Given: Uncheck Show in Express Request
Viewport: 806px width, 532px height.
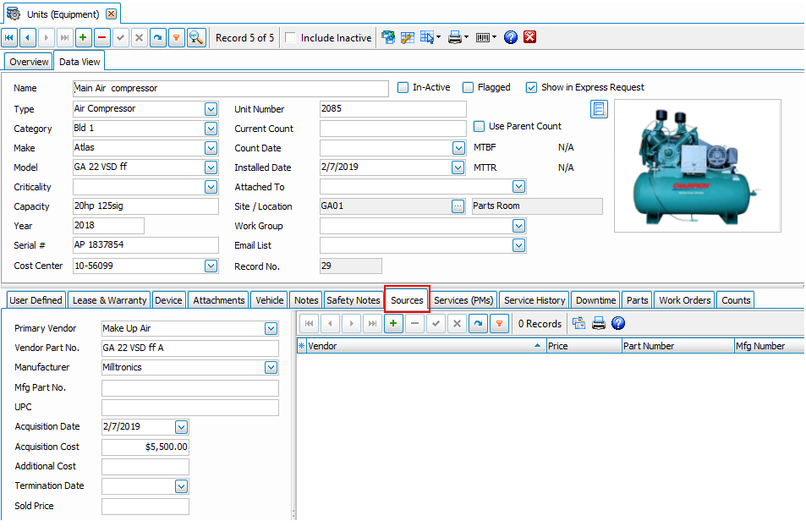Looking at the screenshot, I should point(531,87).
